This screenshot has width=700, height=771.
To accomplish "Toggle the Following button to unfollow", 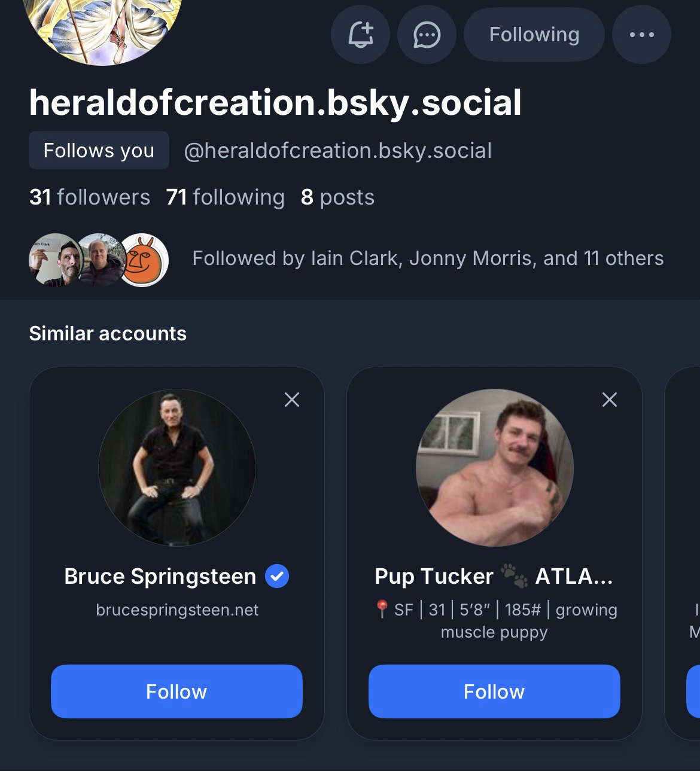I will 534,35.
